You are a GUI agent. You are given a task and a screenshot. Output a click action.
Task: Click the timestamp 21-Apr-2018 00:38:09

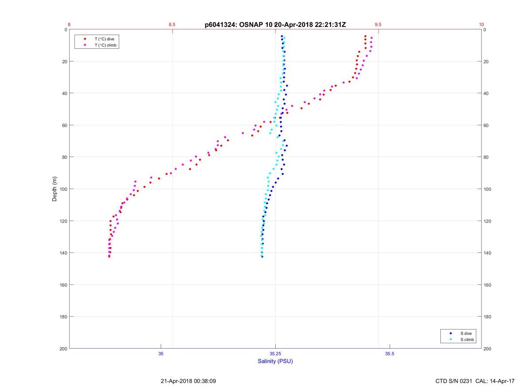[x=188, y=381]
